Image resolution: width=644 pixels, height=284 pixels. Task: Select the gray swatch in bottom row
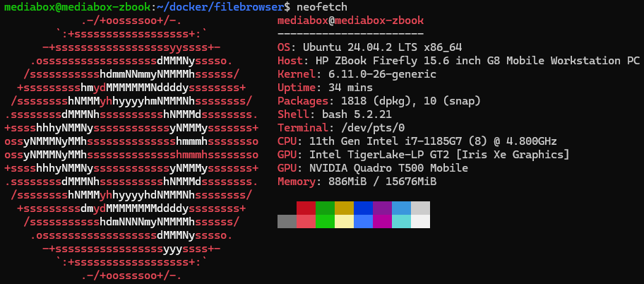click(287, 221)
